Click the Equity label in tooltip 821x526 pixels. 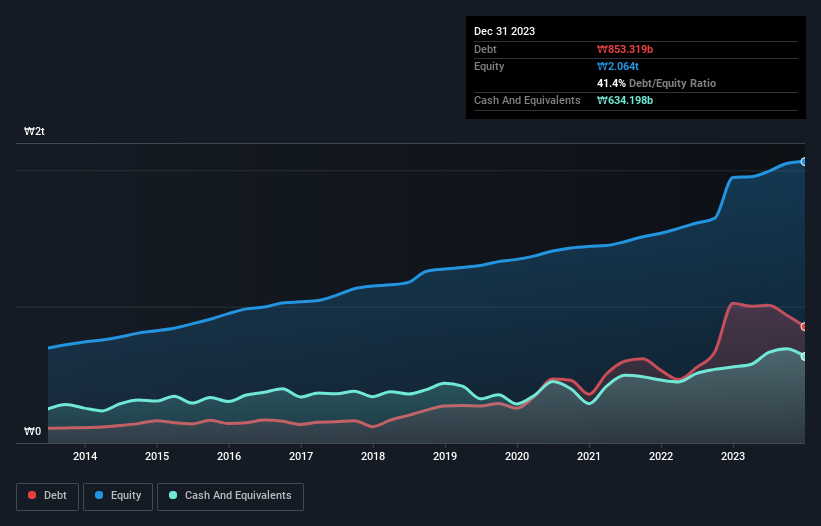[x=489, y=66]
